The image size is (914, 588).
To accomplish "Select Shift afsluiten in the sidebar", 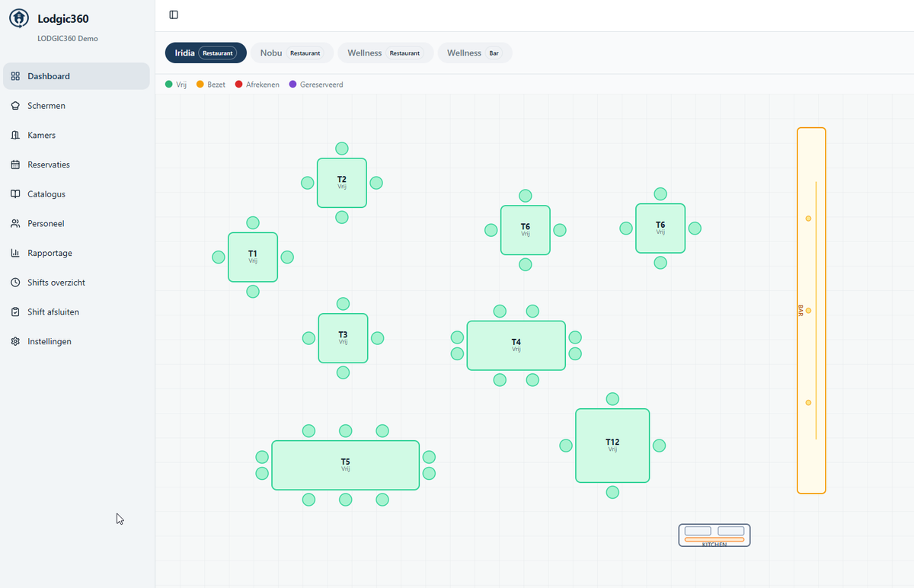I will pyautogui.click(x=76, y=312).
